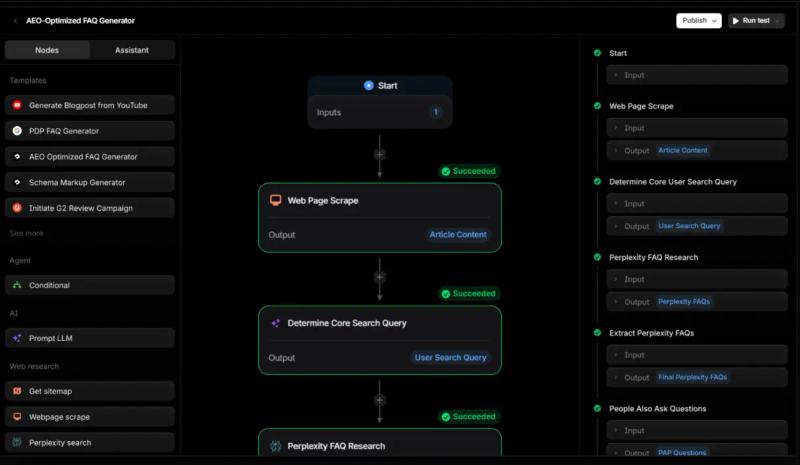This screenshot has height=465, width=800.
Task: Click green check beside Determine Core User Search Query
Action: click(597, 181)
